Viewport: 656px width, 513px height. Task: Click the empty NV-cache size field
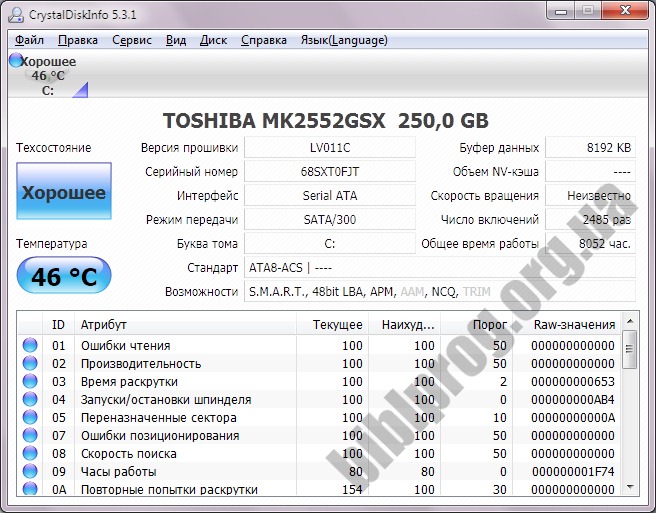[x=590, y=172]
